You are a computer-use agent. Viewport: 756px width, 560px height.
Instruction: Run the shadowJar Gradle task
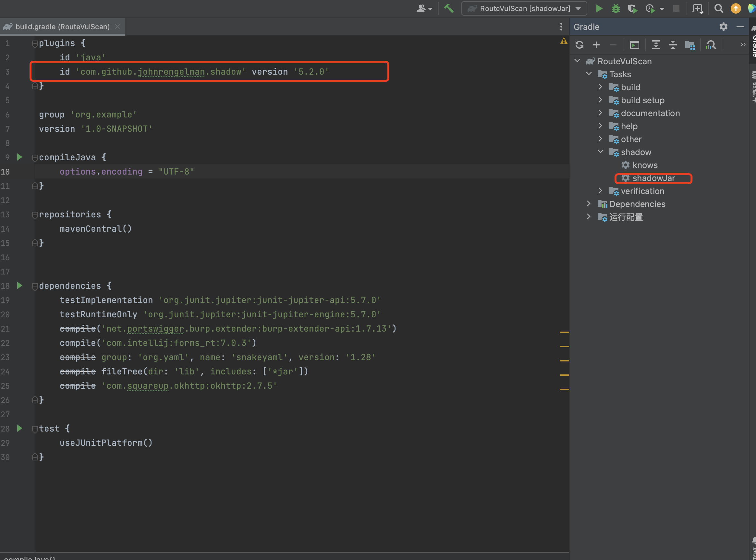pos(653,178)
